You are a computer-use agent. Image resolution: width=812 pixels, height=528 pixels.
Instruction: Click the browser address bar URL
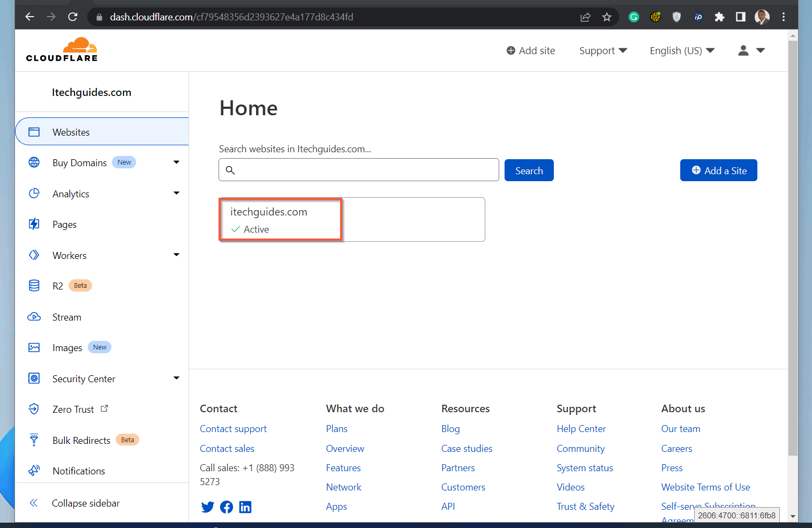tap(231, 17)
